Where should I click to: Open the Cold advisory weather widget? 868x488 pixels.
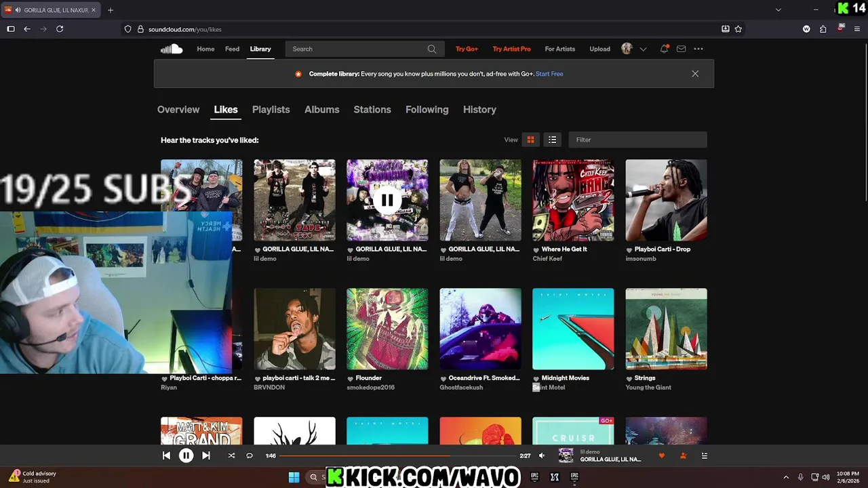pos(33,477)
